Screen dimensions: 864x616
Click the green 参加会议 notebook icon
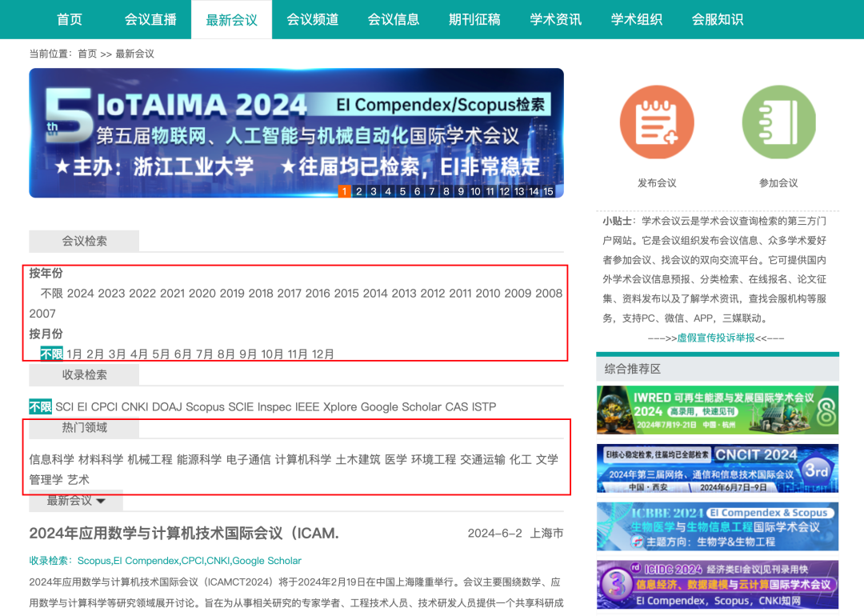778,122
